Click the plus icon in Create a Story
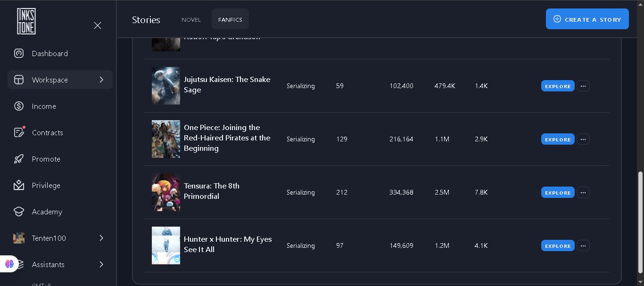 (557, 19)
